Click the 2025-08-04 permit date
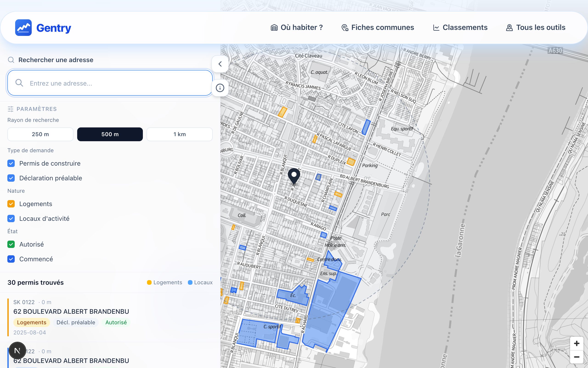Screen dimensions: 588x368 pyautogui.click(x=30, y=333)
